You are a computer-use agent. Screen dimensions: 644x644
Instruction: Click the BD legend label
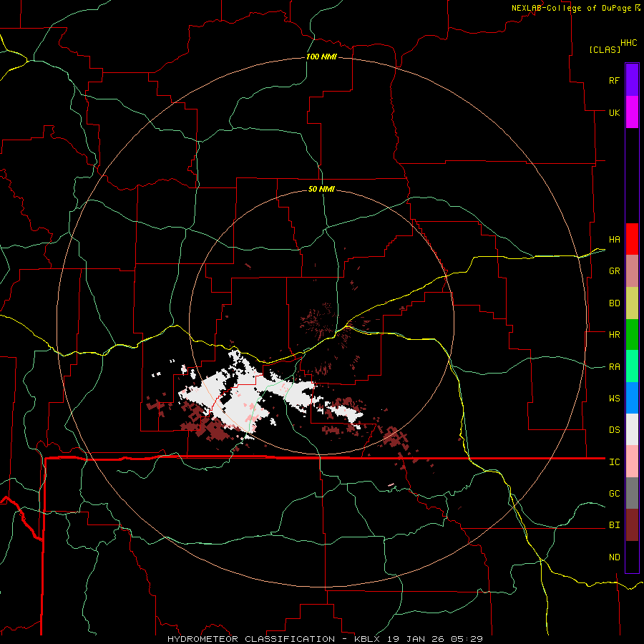point(614,303)
